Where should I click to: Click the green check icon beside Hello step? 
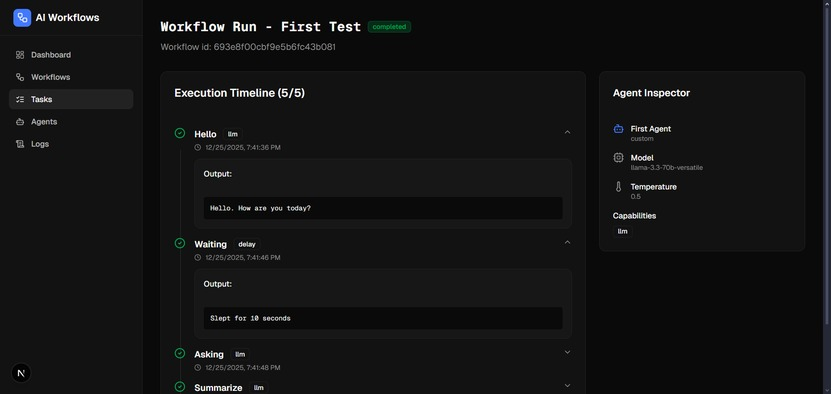point(180,133)
